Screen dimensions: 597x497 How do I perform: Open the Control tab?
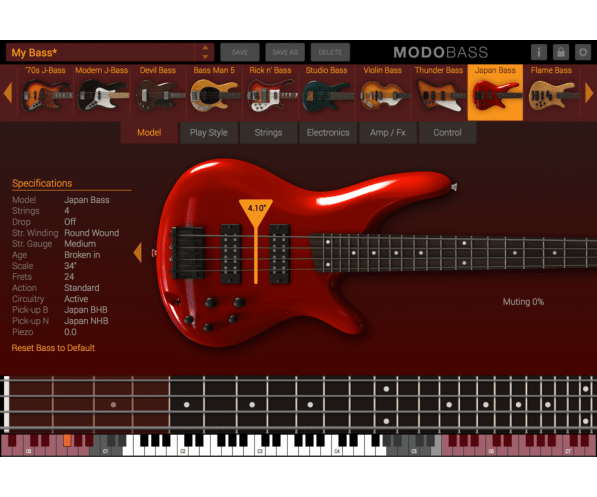(x=447, y=133)
